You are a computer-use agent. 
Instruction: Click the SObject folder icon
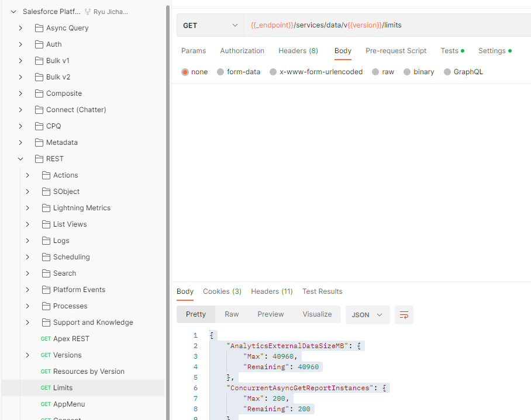pos(46,192)
